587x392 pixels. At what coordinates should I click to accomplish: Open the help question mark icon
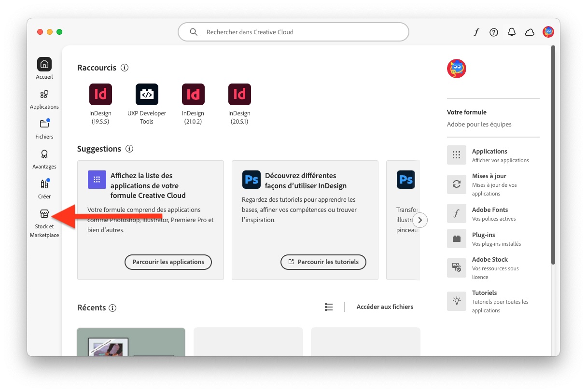tap(494, 32)
